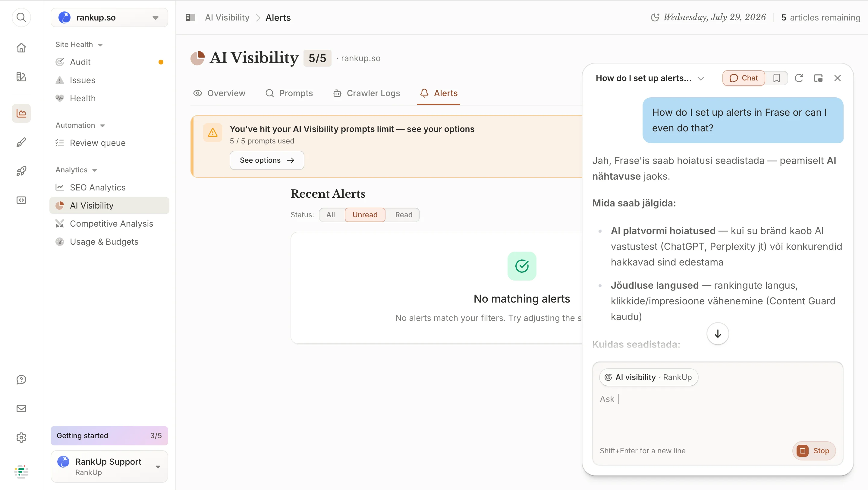Collapse the Analytics section
868x490 pixels.
[x=77, y=170]
